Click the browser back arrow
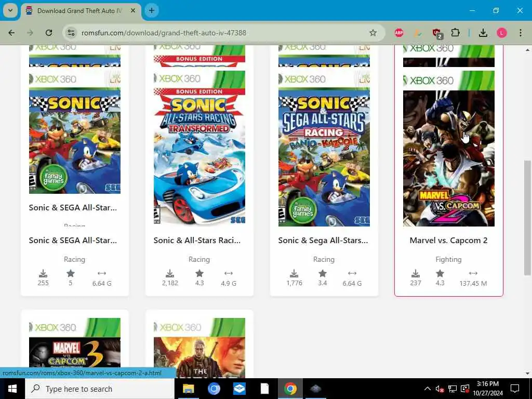The height and width of the screenshot is (399, 532). click(11, 33)
